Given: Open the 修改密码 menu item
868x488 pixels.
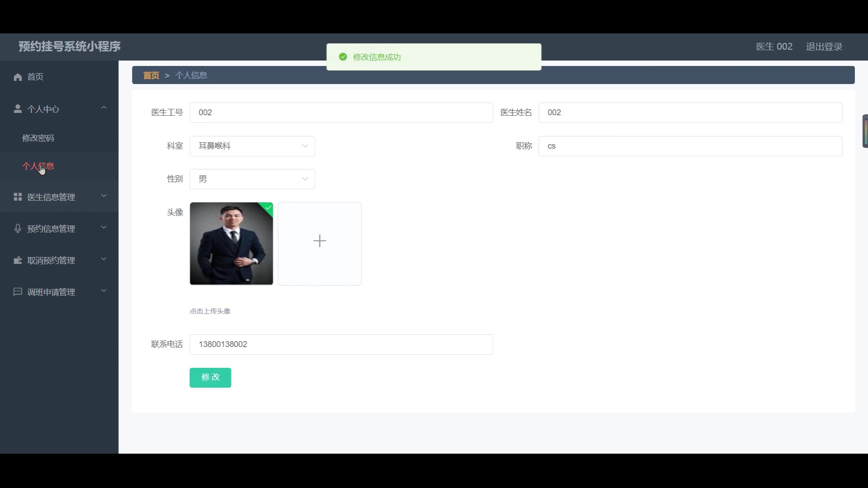Looking at the screenshot, I should (38, 138).
